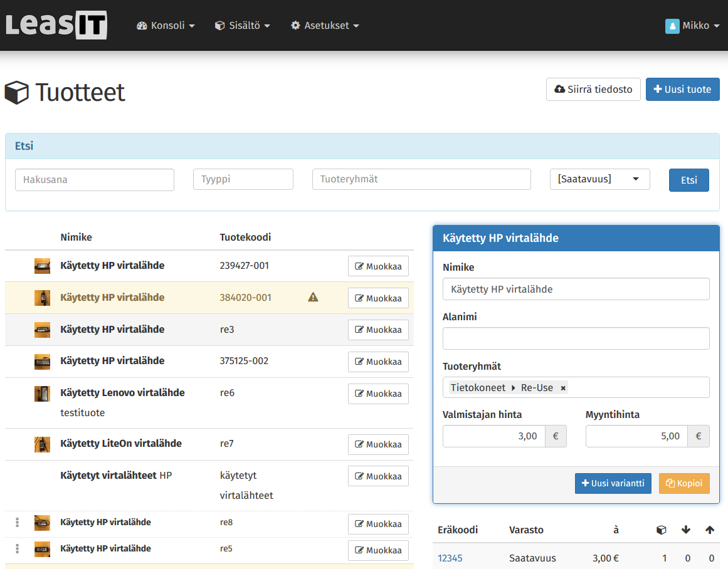Image resolution: width=728 pixels, height=569 pixels.
Task: Click the thumbnail of the LiteOn virtalähde
Action: coord(42,444)
